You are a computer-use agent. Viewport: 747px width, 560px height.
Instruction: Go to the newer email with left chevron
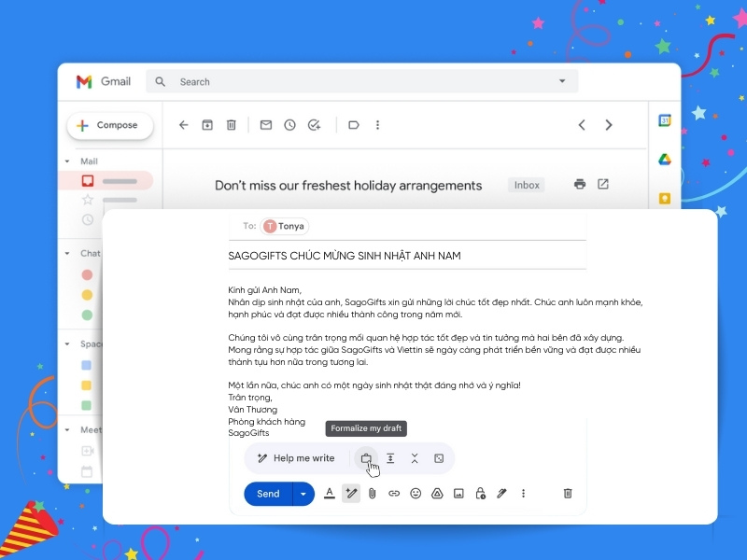click(x=582, y=125)
